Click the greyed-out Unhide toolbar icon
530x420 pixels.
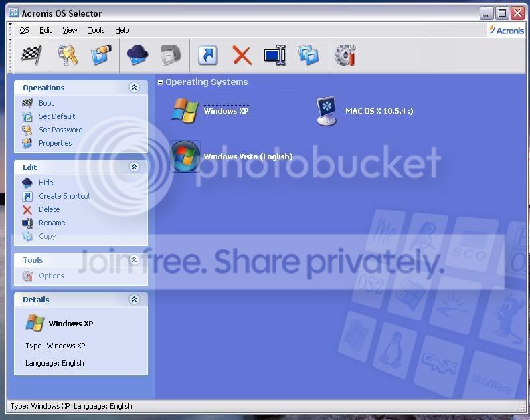pos(171,55)
